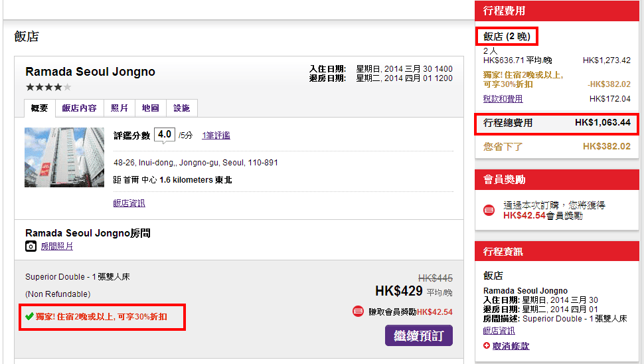
Task: Open the 房間照片 link
Action: 56,246
